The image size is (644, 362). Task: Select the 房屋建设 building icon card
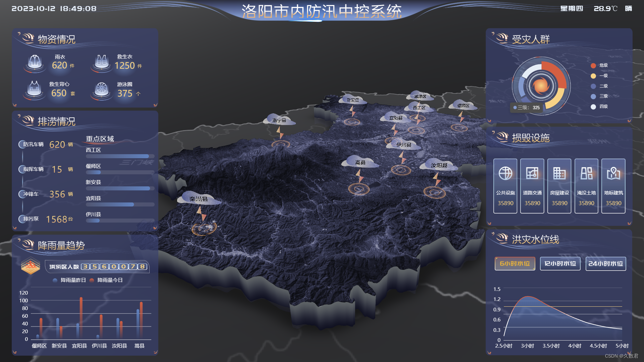[x=559, y=186]
